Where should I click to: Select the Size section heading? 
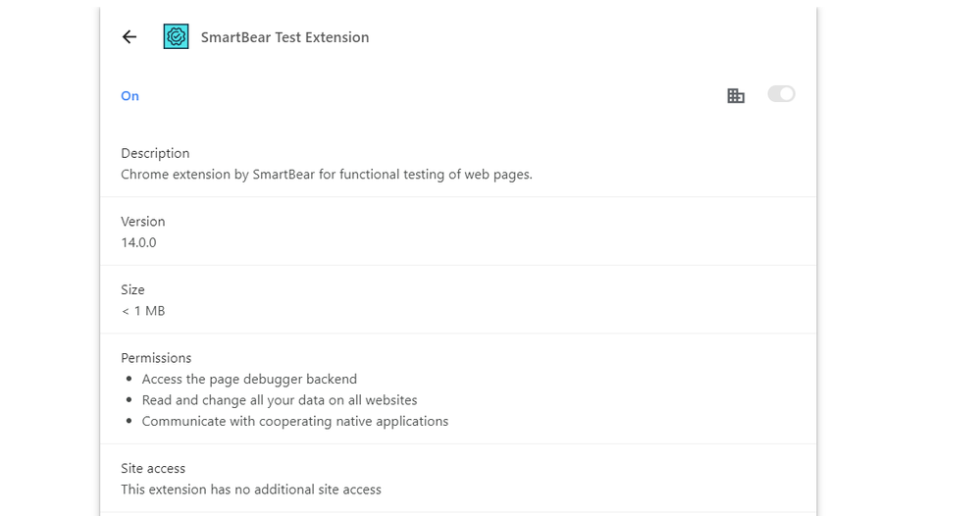[132, 290]
